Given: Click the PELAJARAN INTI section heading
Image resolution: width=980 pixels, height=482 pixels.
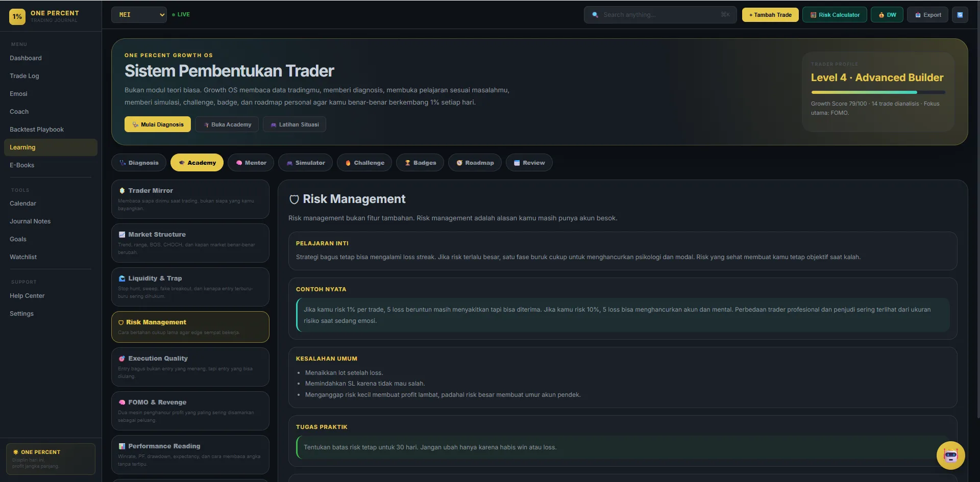Looking at the screenshot, I should click(322, 243).
